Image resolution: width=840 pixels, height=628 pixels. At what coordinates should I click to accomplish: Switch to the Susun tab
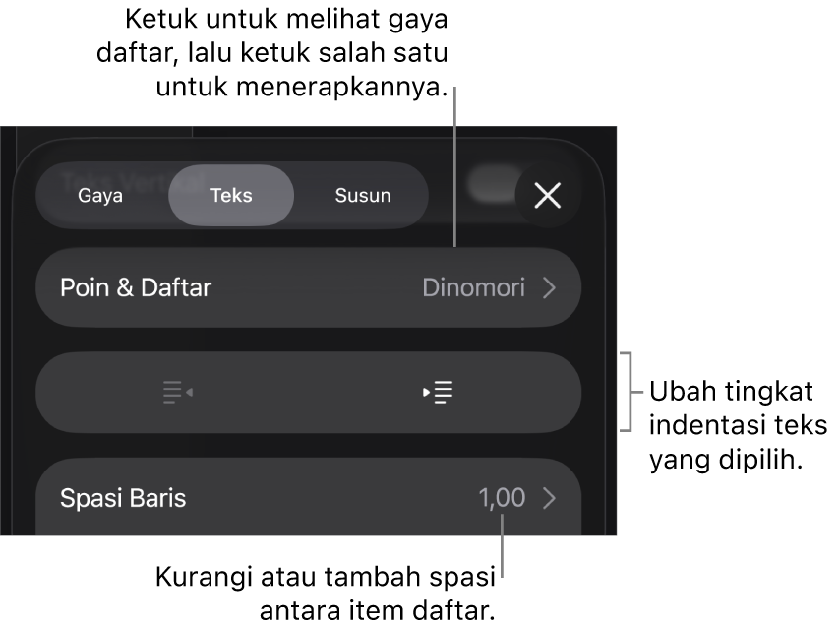tap(363, 195)
